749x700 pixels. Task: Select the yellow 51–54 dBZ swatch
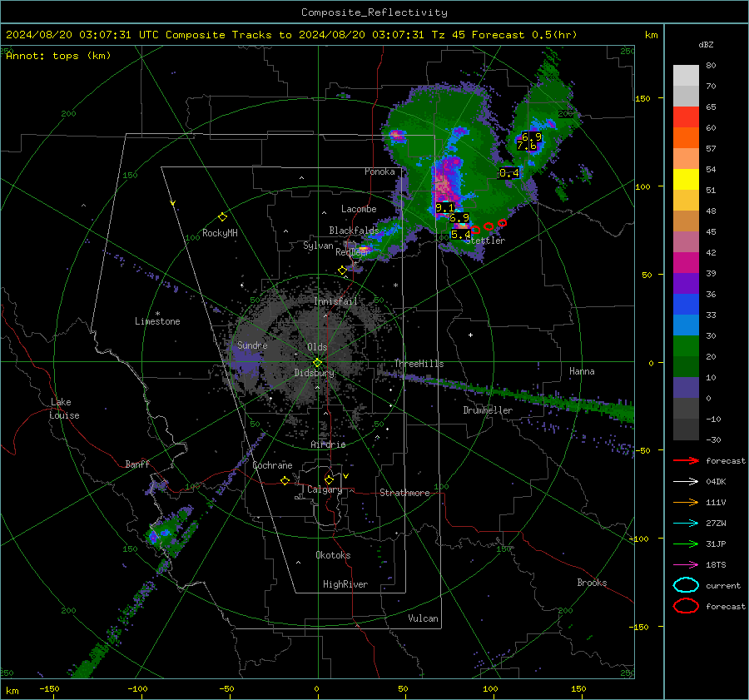click(x=686, y=180)
